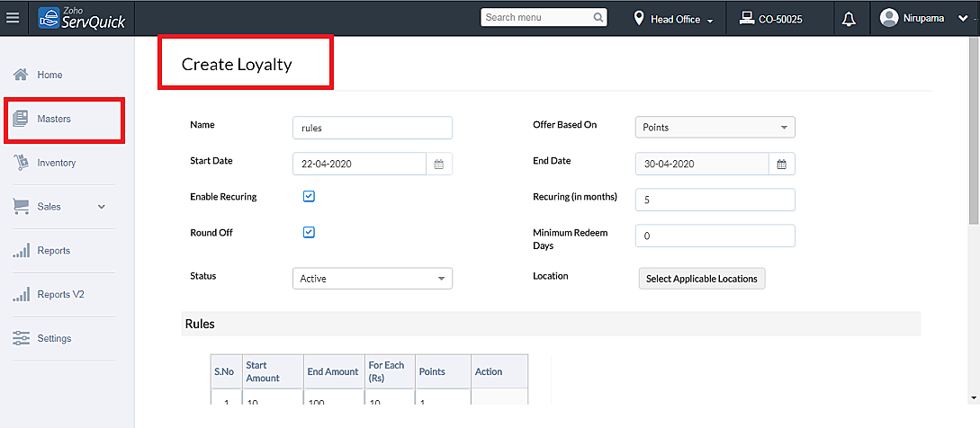Screen dimensions: 980x428
Task: Open the notifications bell
Action: (848, 19)
